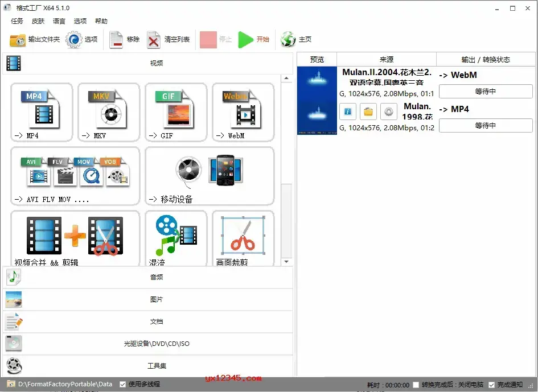The width and height of the screenshot is (538, 392).
Task: Click the -> MP4 output label in task list
Action: 454,109
